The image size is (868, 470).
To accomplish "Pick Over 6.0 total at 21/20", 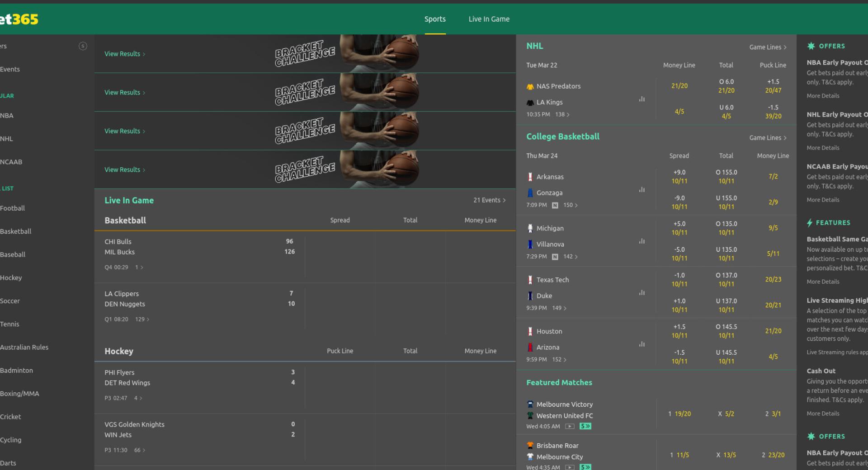I will click(x=726, y=86).
